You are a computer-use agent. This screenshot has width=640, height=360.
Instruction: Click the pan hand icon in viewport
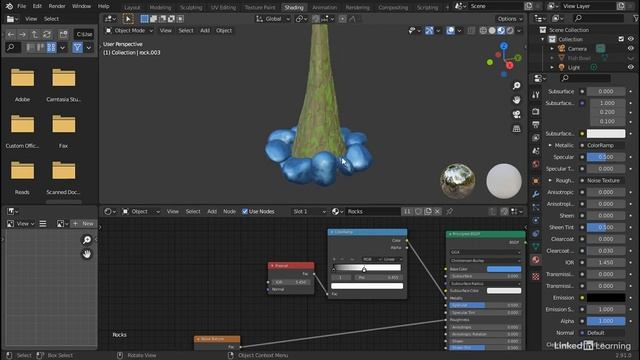pos(516,100)
